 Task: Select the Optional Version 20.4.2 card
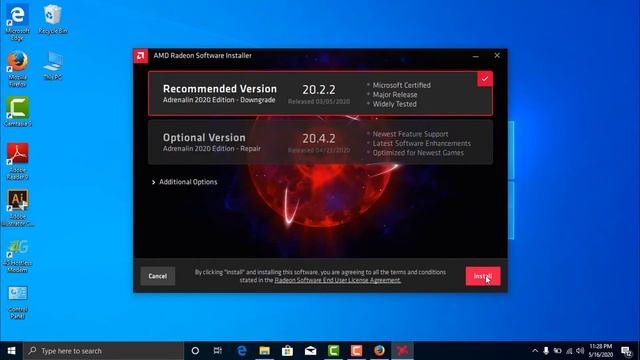coord(320,142)
